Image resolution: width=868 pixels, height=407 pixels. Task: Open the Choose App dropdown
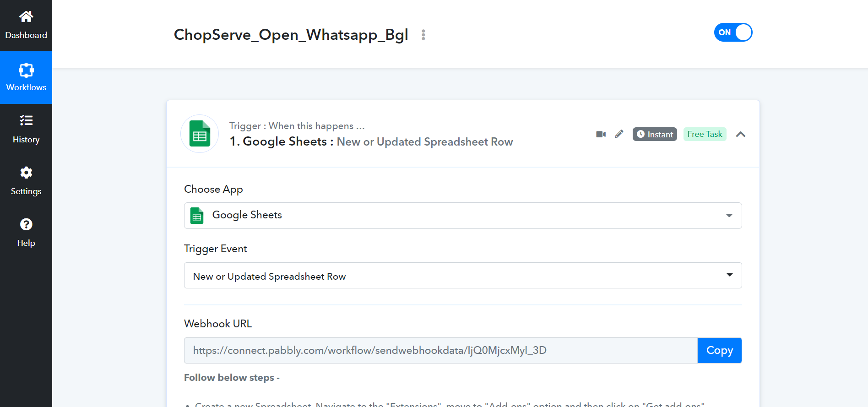(x=463, y=216)
